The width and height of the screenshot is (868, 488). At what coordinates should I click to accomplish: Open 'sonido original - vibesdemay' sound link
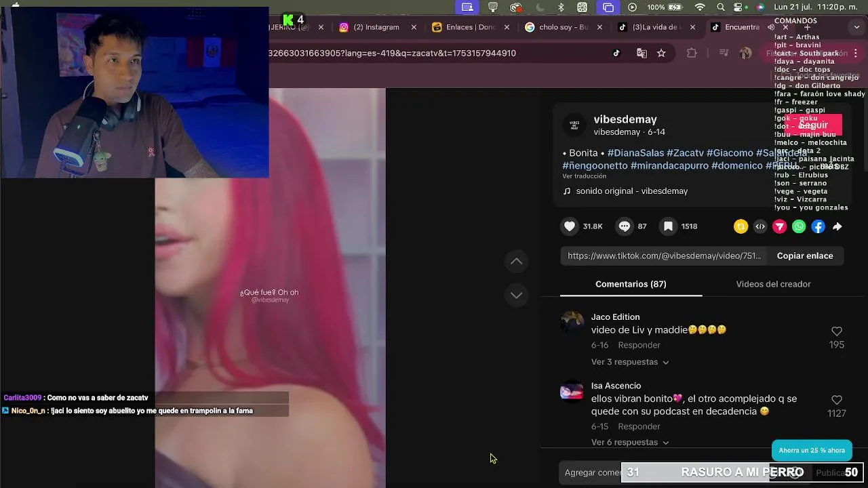click(631, 191)
